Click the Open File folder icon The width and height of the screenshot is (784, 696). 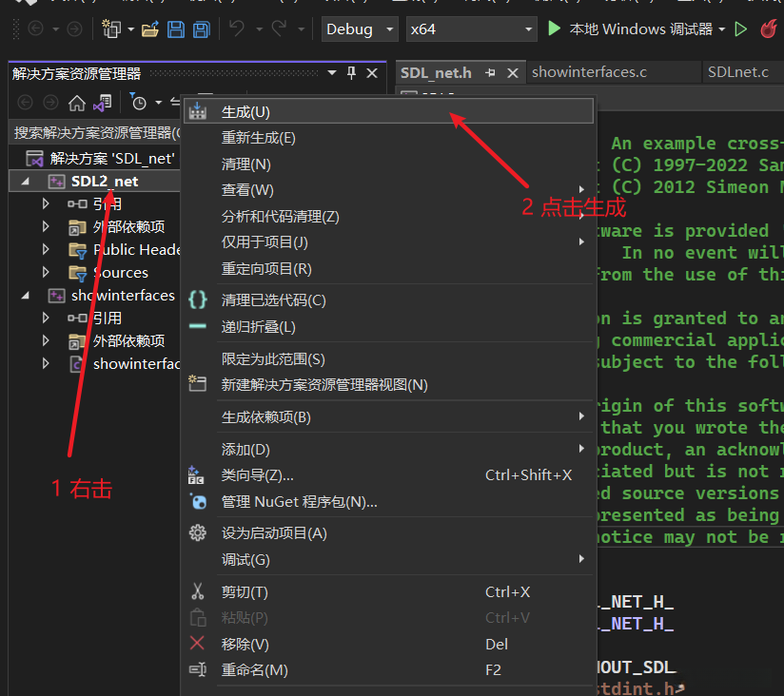(150, 29)
